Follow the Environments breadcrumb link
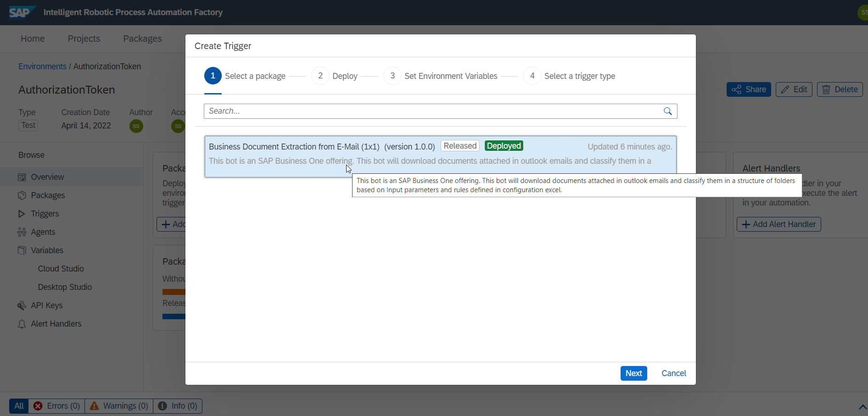The height and width of the screenshot is (416, 868). (x=42, y=67)
